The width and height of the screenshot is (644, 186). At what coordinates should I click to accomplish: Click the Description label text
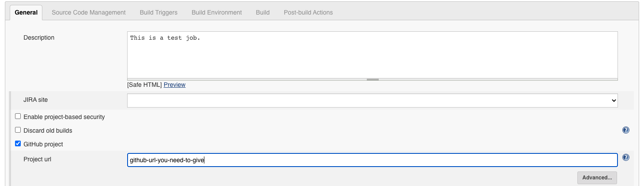point(39,38)
